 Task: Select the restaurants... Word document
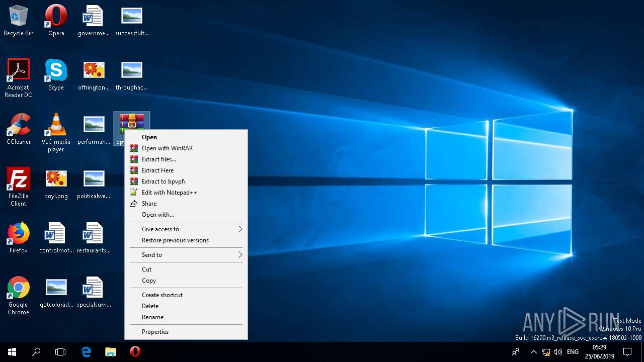[94, 238]
